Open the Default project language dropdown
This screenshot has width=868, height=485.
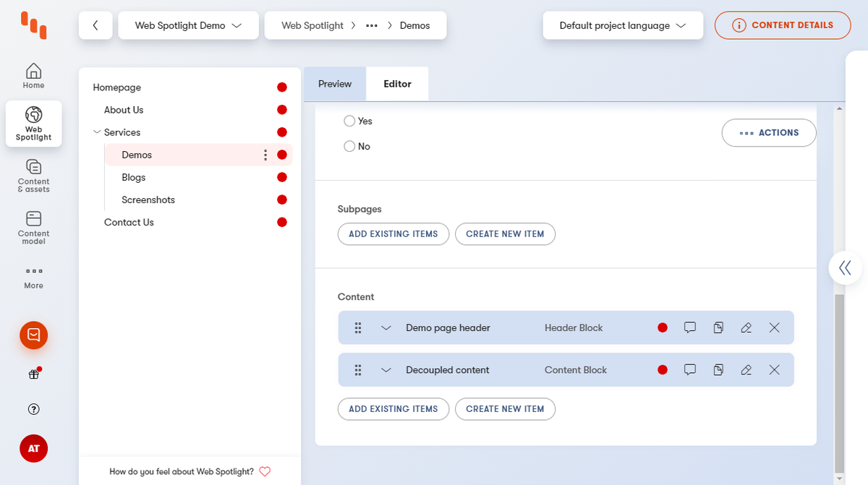[x=622, y=25]
